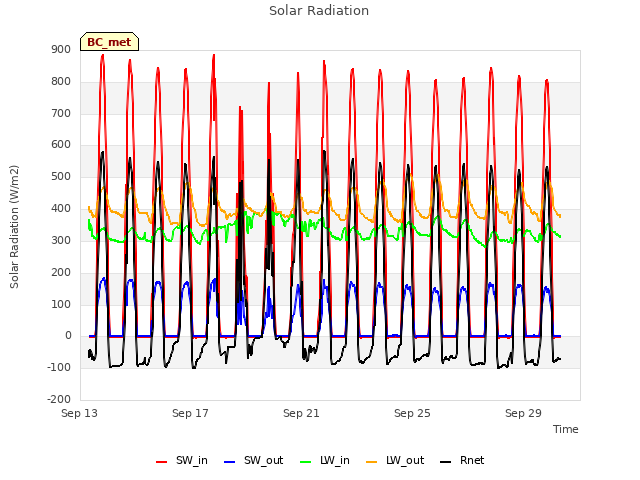The image size is (640, 480).
Task: Toggle LW_in series in legend
Action: pyautogui.click(x=325, y=461)
